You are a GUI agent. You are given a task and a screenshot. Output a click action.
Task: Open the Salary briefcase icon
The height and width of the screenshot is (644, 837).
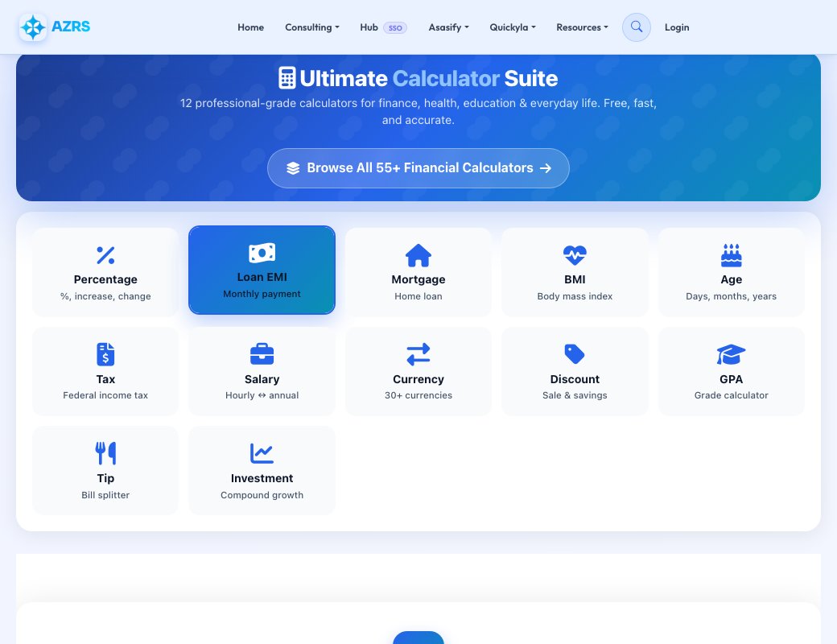pos(262,354)
